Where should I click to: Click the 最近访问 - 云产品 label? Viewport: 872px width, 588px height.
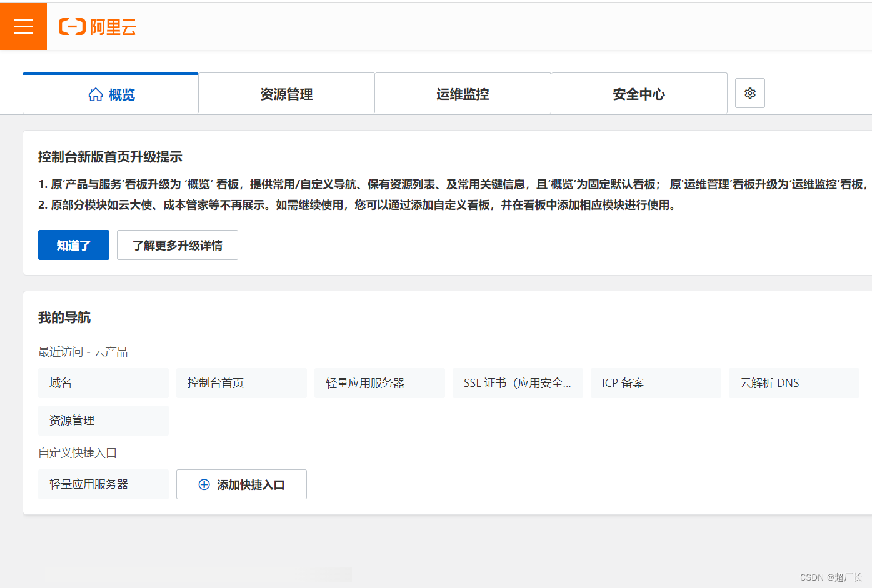[83, 352]
